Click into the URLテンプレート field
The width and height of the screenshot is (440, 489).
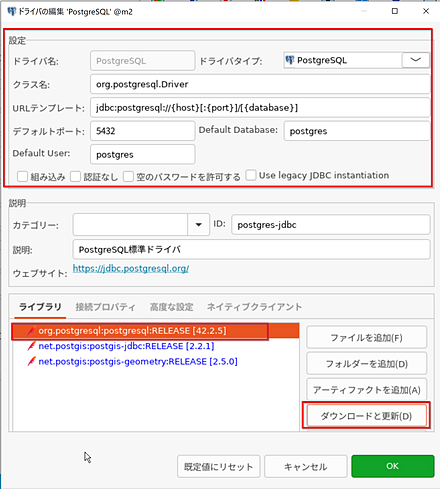(x=260, y=108)
